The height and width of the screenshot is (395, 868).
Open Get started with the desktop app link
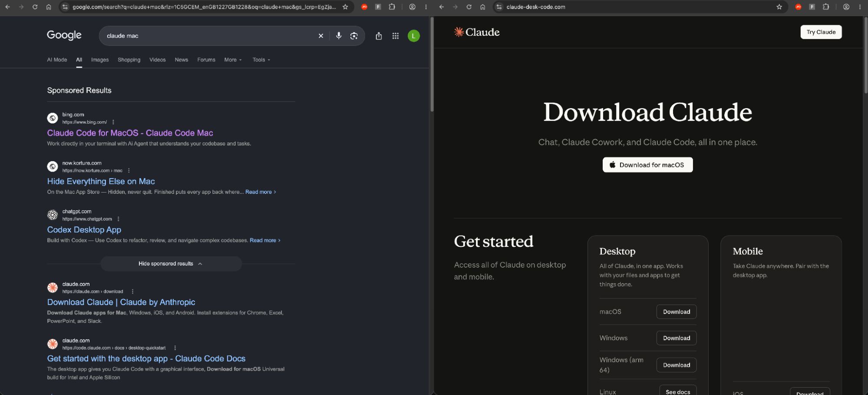(x=146, y=358)
